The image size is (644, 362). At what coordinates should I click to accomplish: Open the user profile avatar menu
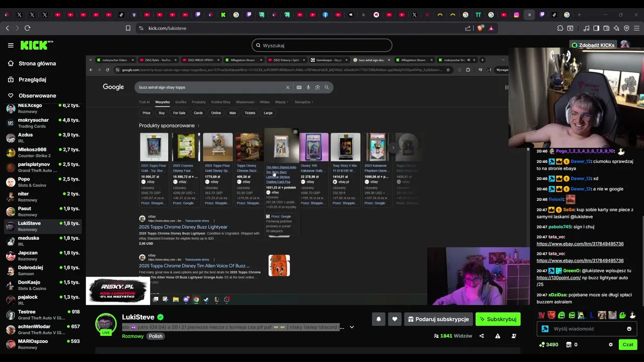click(x=625, y=45)
